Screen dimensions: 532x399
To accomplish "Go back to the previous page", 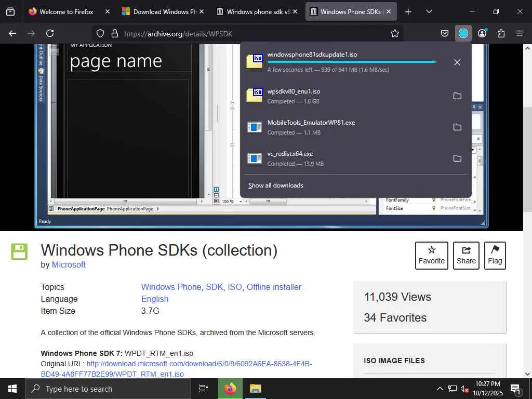I will pyautogui.click(x=12, y=33).
